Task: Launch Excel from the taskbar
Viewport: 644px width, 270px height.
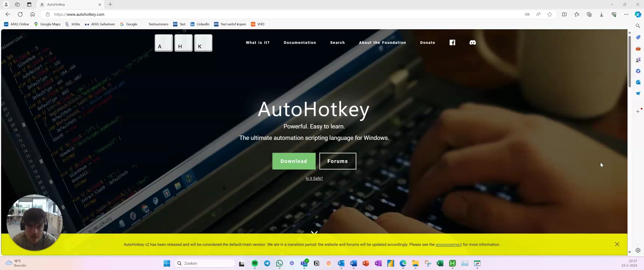Action: point(440,263)
